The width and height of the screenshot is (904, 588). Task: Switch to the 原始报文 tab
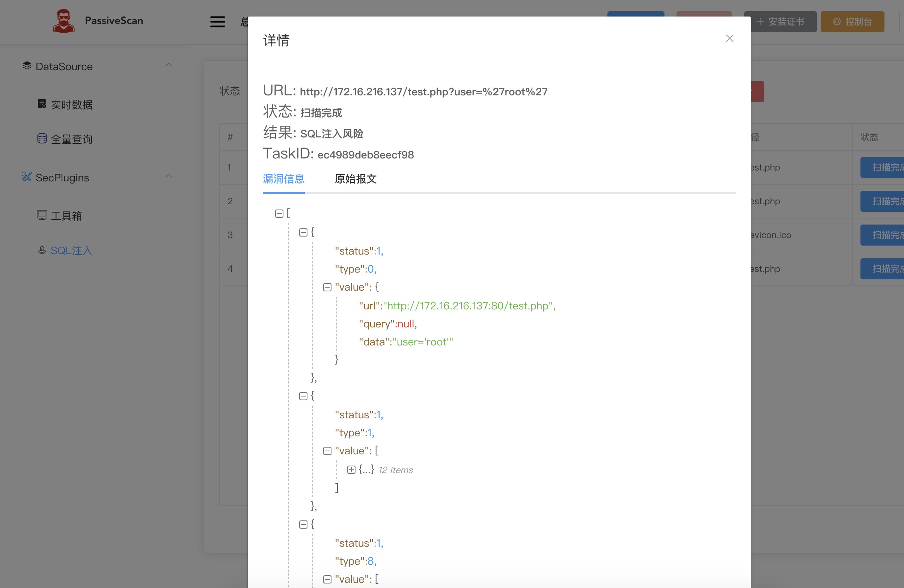(x=355, y=179)
